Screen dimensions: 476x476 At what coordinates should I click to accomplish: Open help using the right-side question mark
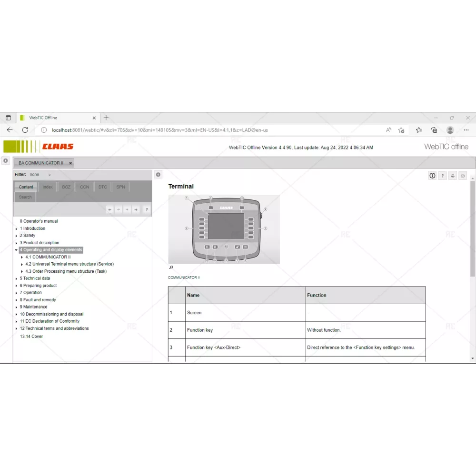point(442,176)
